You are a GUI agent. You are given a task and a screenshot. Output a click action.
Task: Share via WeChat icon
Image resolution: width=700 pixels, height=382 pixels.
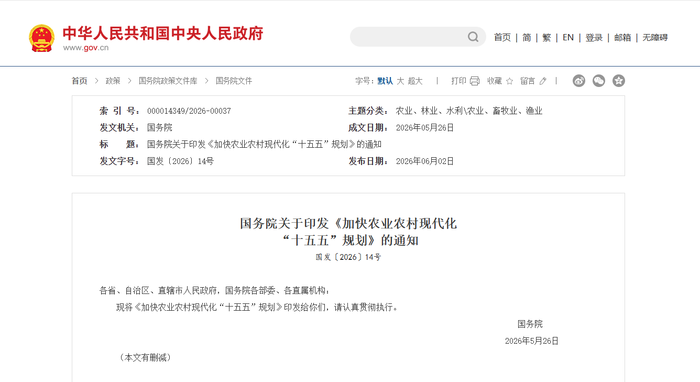click(x=599, y=81)
